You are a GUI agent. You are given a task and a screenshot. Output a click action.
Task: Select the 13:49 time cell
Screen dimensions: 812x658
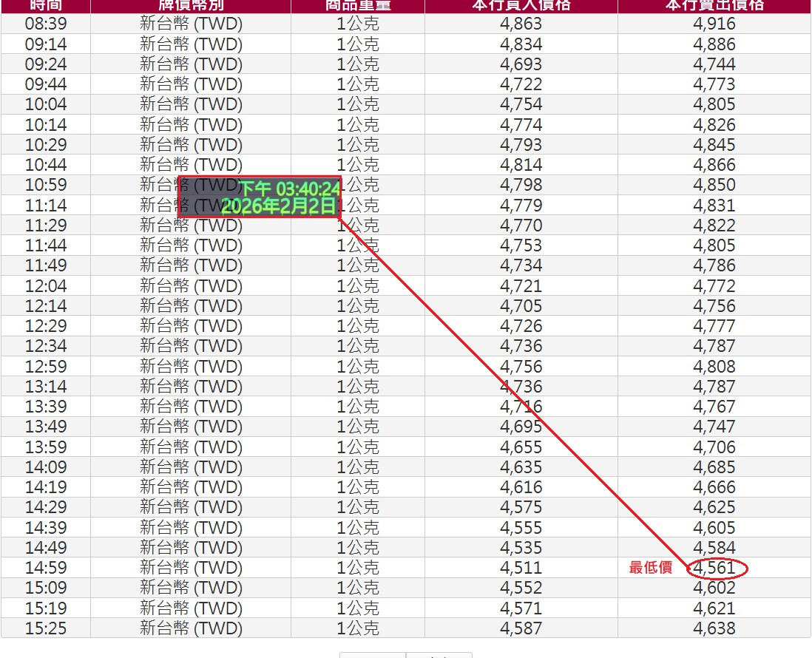[x=46, y=427]
